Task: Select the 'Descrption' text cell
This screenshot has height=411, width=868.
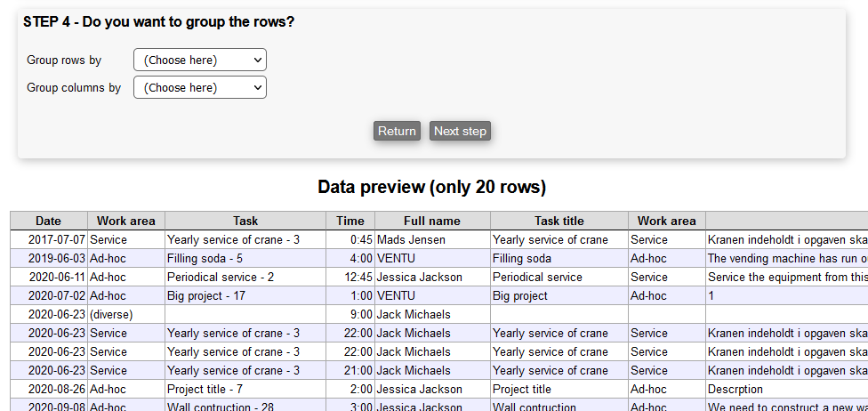Action: (x=735, y=389)
